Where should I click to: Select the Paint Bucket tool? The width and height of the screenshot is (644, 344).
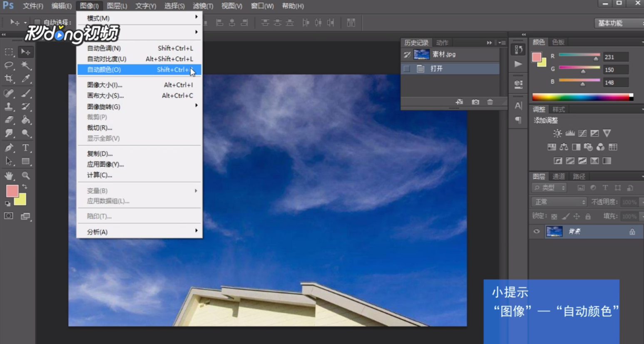click(x=26, y=120)
